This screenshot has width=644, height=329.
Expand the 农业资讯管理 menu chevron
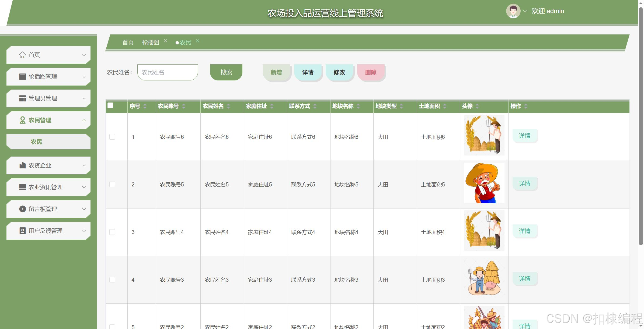(x=84, y=187)
